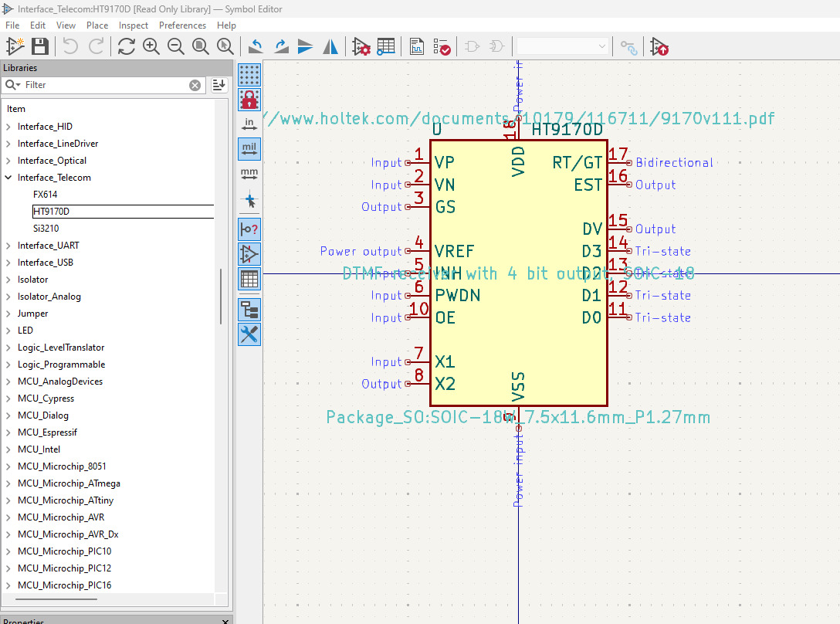Image resolution: width=840 pixels, height=624 pixels.
Task: Open the Edit menu
Action: point(38,25)
